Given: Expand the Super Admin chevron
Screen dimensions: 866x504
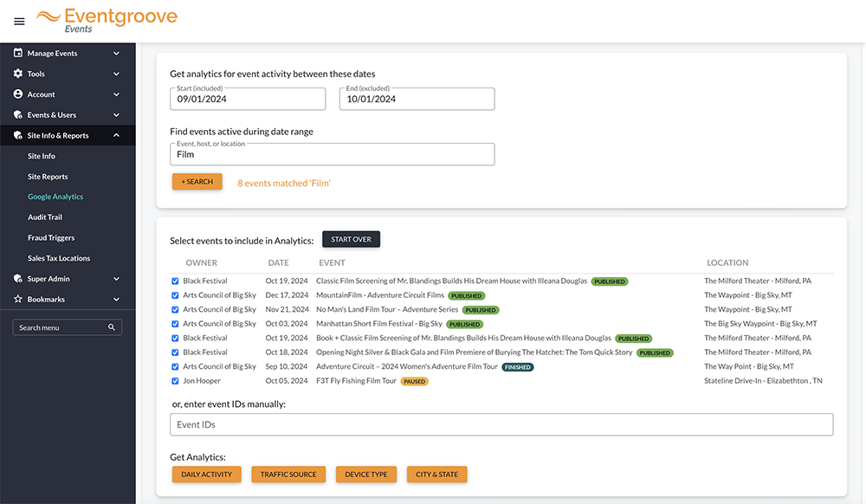Looking at the screenshot, I should click(117, 279).
